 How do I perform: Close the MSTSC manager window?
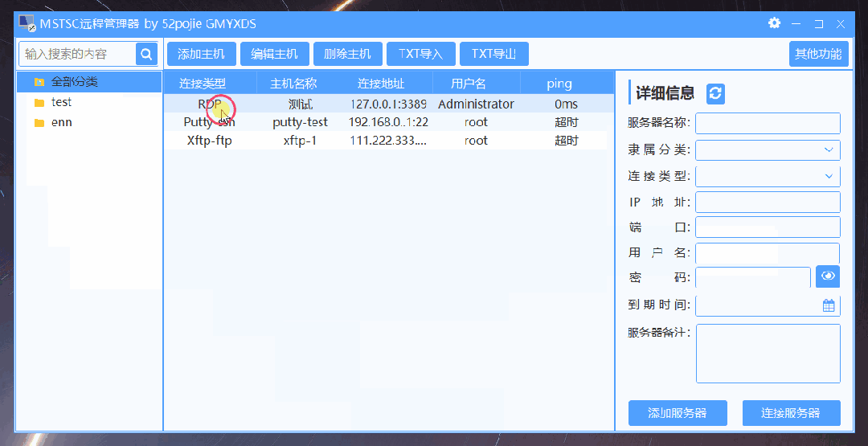pyautogui.click(x=841, y=23)
